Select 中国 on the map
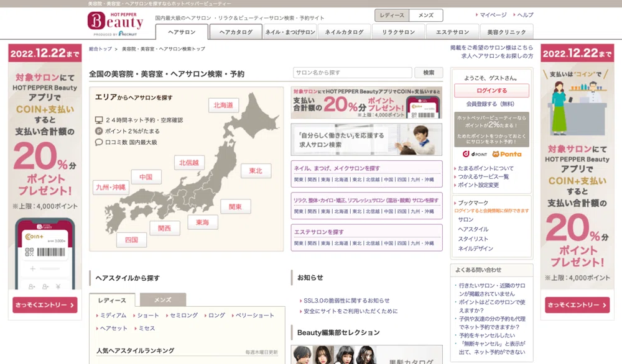The image size is (622, 364). coord(146,177)
